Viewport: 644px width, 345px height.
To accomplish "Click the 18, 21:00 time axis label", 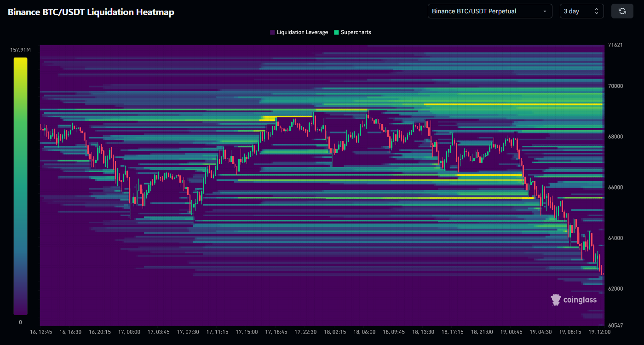I will point(482,332).
